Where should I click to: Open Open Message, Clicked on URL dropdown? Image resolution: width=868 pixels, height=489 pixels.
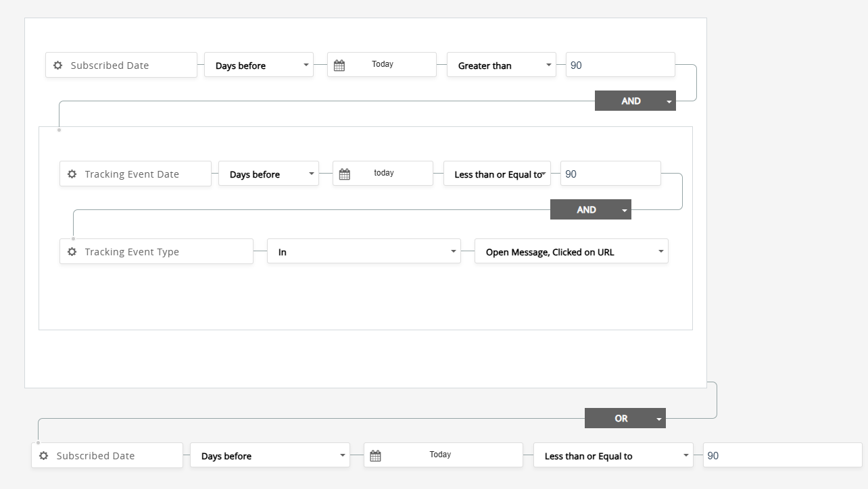[571, 252]
